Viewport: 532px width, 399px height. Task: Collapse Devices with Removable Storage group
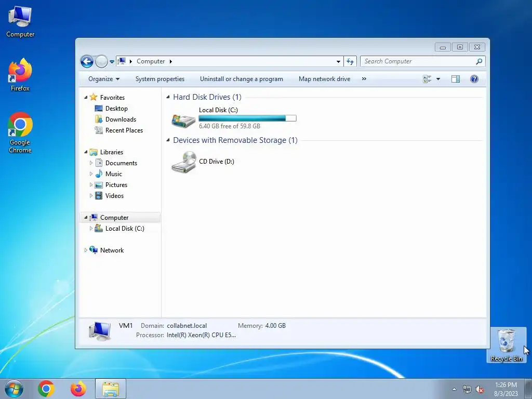point(168,140)
